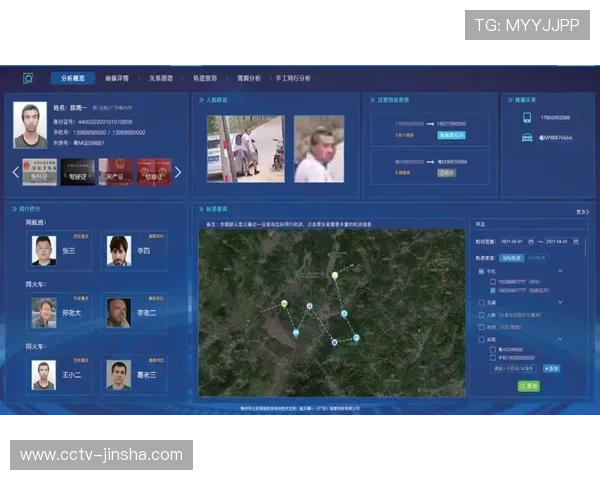Viewport: 600px width, 480px height.
Task: Open the 轨迹查询 tab
Action: pyautogui.click(x=204, y=78)
